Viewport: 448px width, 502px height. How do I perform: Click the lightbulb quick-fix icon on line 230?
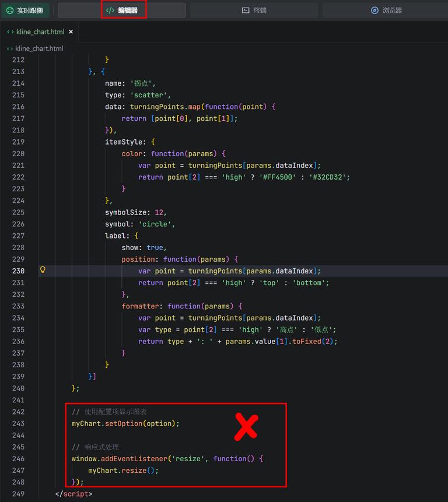43,270
